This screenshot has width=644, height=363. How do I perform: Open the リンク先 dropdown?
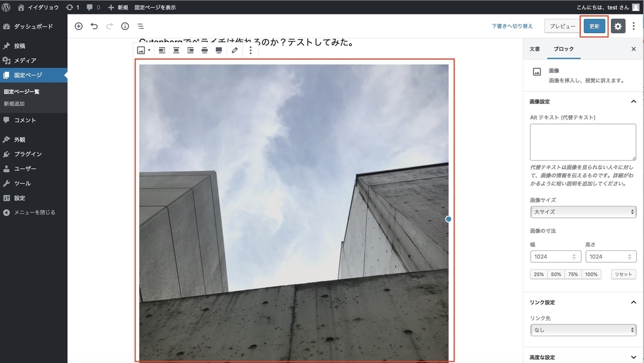[x=583, y=330]
